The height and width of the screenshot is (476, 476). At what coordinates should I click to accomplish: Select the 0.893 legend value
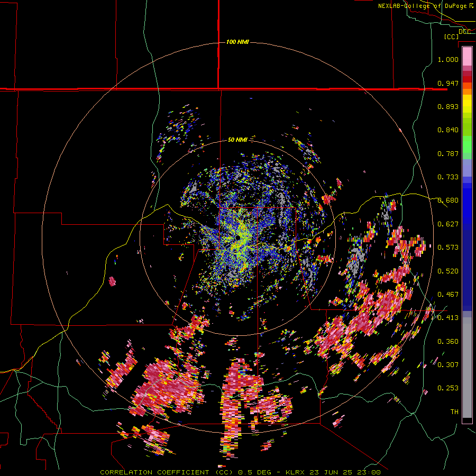click(x=448, y=106)
